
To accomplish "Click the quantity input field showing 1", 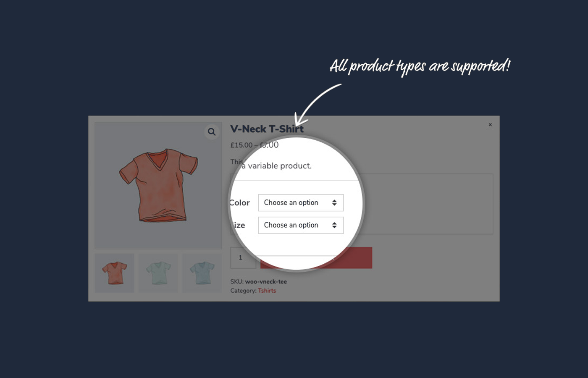I will pyautogui.click(x=243, y=258).
